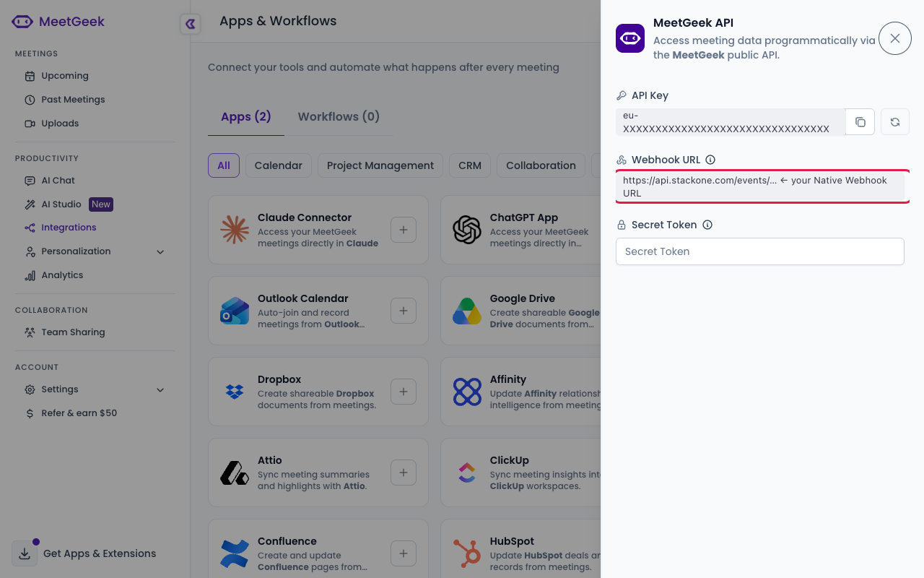924x578 pixels.
Task: Click the Confluence logo icon
Action: [x=235, y=553]
